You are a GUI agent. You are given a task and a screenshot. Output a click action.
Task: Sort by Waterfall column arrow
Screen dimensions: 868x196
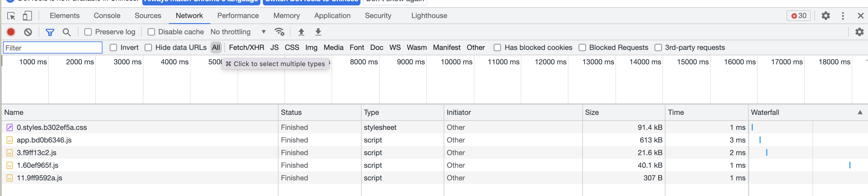[860, 112]
